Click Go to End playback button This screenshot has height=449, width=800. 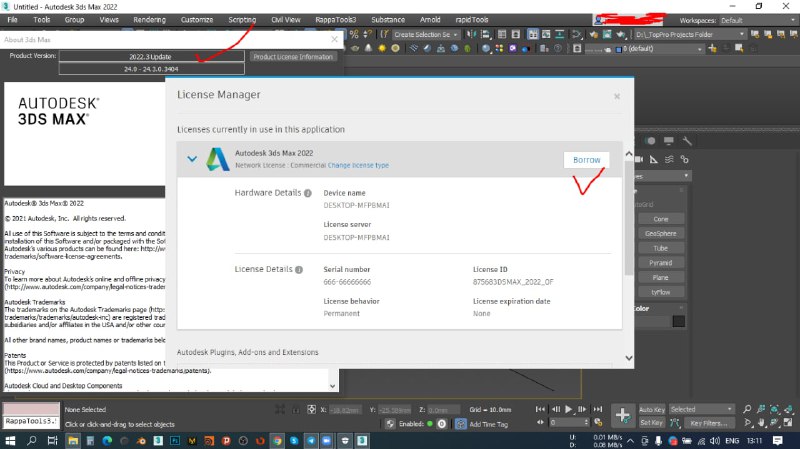point(597,409)
